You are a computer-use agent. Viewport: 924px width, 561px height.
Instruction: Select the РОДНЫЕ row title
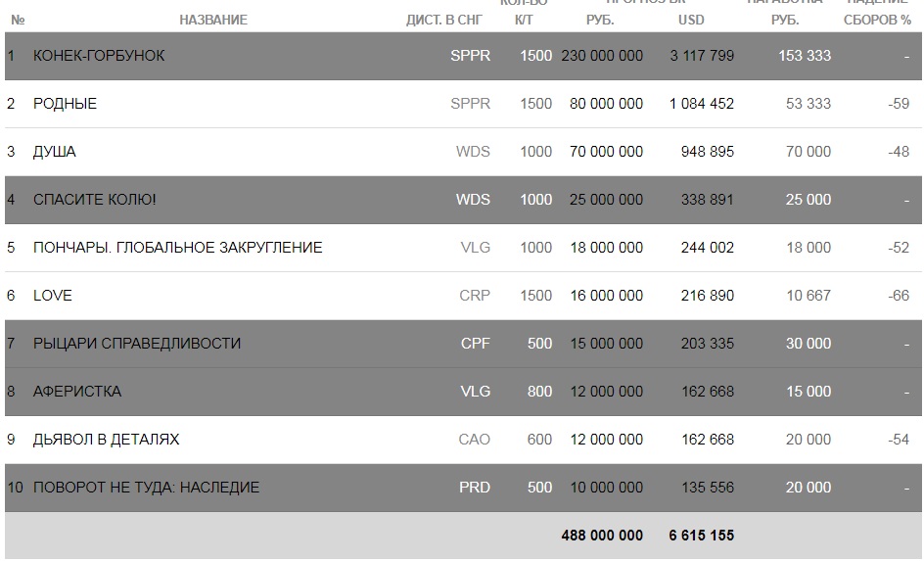(x=65, y=104)
